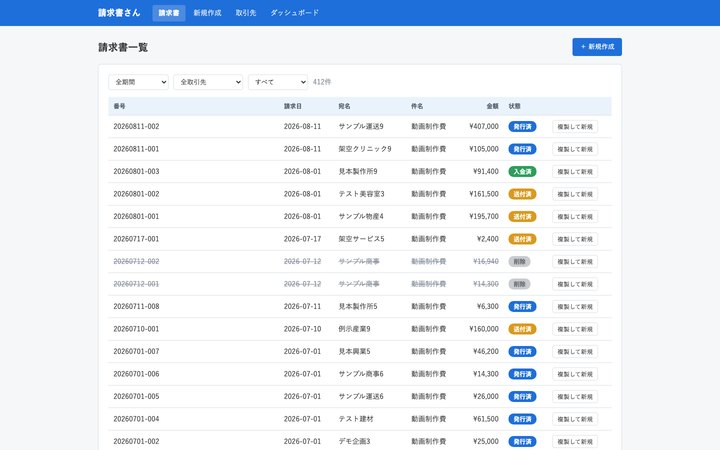Image resolution: width=720 pixels, height=450 pixels.
Task: Click the 削除 badge on row 20260712-002
Action: [x=519, y=262]
